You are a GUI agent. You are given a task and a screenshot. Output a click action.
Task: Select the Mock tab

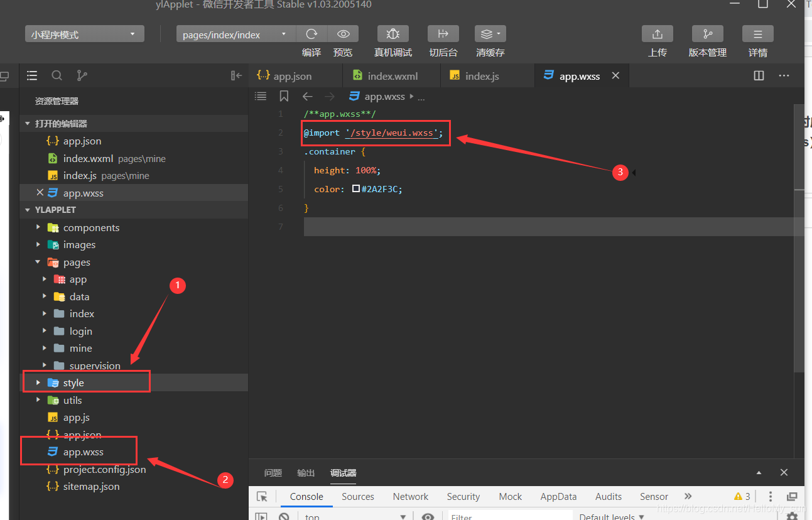coord(511,496)
